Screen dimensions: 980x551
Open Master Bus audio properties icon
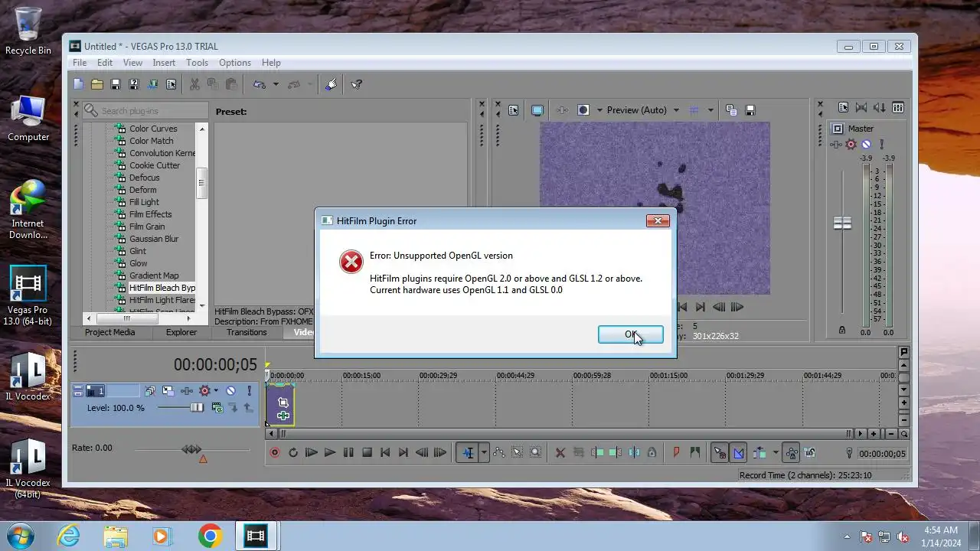pos(843,108)
